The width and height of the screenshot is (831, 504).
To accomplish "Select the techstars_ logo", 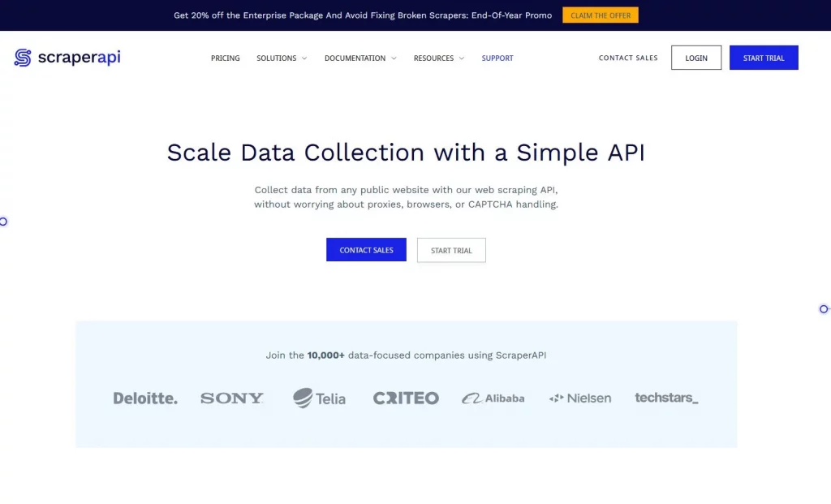I will pos(666,398).
